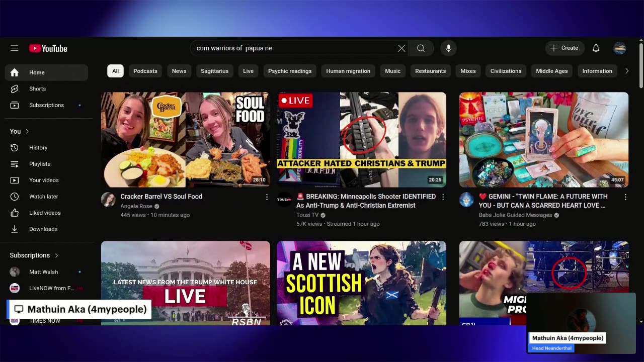Screen dimensions: 644x362
Task: Open watch History
Action: pyautogui.click(x=47, y=148)
